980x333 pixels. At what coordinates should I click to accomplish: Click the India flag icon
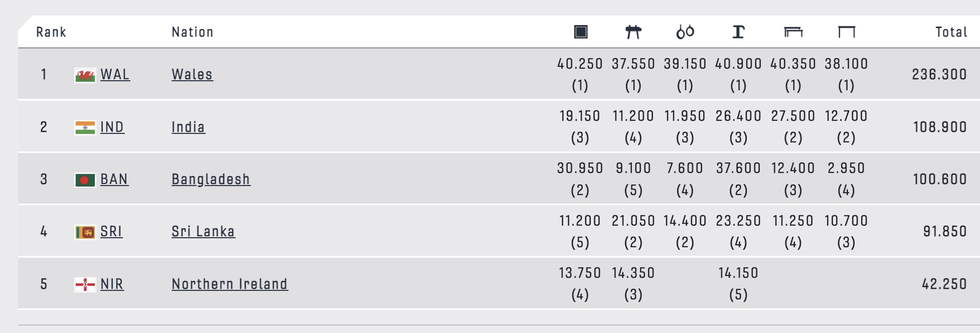coord(85,127)
